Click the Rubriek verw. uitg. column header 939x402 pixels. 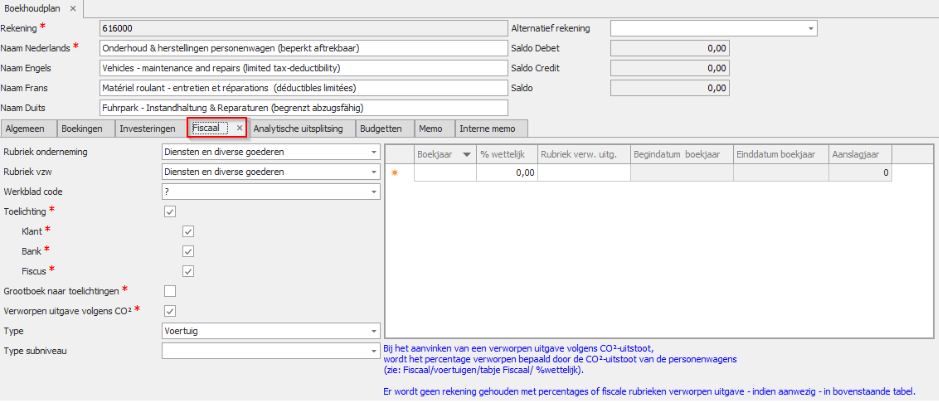(584, 155)
